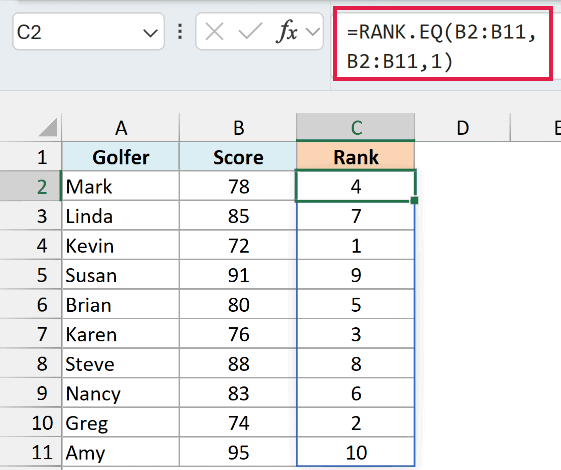The height and width of the screenshot is (470, 561).
Task: Click Mark's score of 78
Action: pos(238,186)
